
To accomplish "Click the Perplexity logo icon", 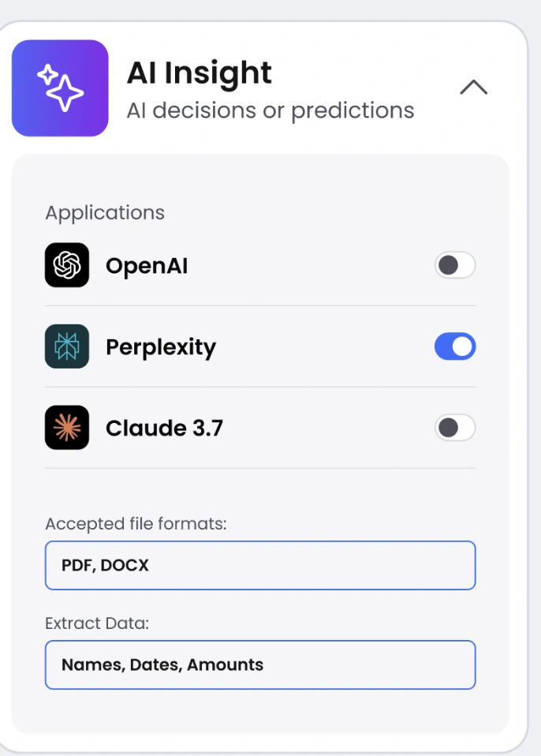I will coord(67,346).
